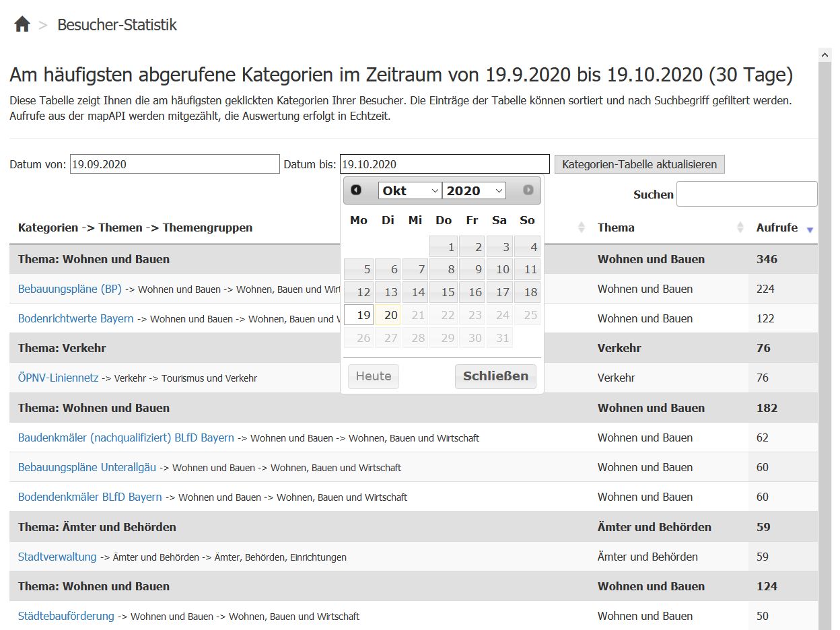The width and height of the screenshot is (840, 630).
Task: Sort by Kategorien -> Themen -> Themengruppen header
Action: [135, 228]
